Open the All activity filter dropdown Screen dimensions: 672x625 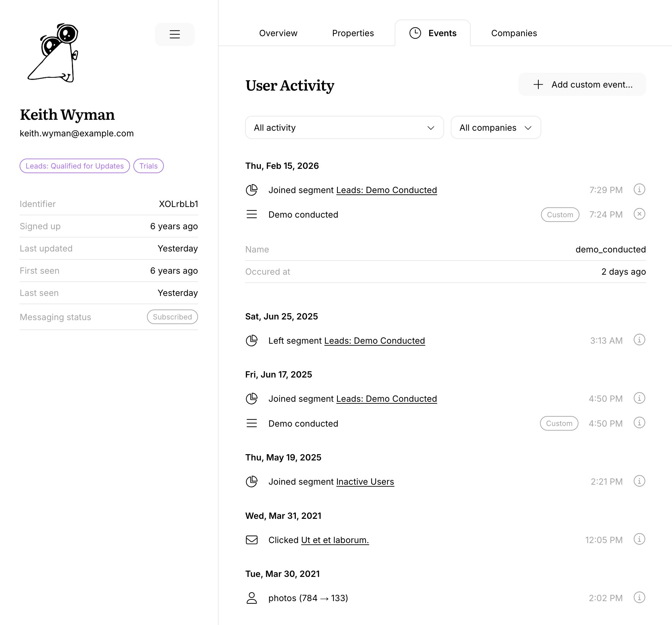coord(344,127)
